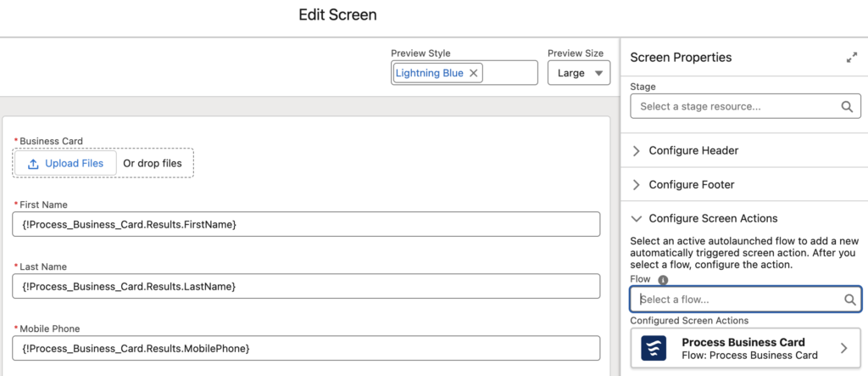Click the First Name input field
This screenshot has height=376, width=868.
click(x=306, y=224)
